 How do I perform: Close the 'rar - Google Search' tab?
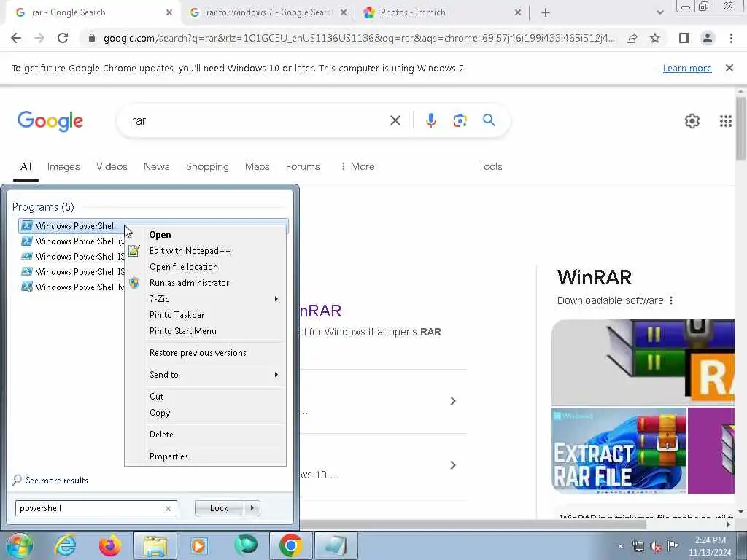[169, 12]
